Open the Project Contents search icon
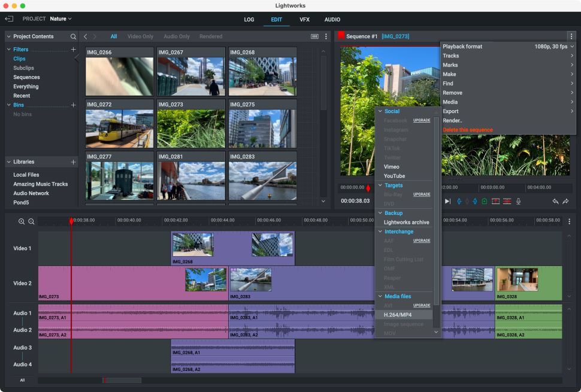 73,36
